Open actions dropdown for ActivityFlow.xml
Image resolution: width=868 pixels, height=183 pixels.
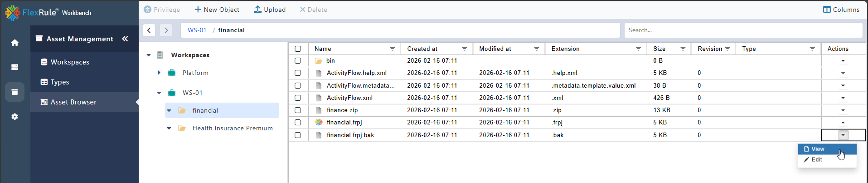843,98
